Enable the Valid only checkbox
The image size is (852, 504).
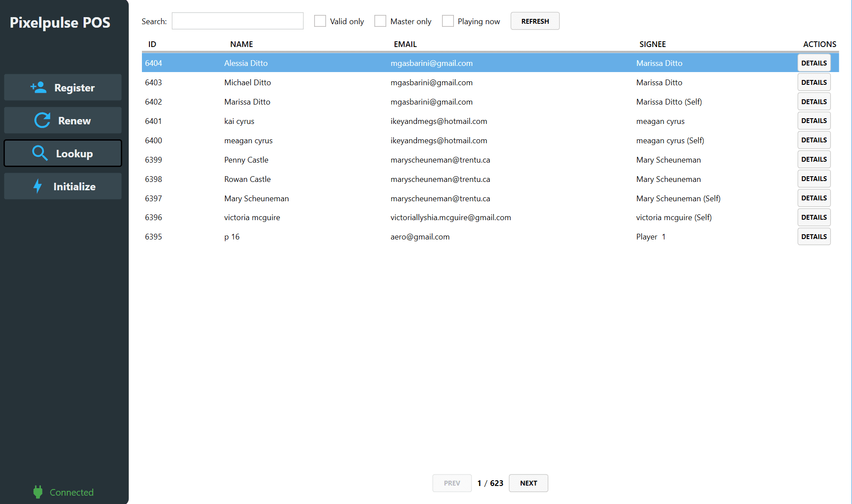click(x=320, y=21)
